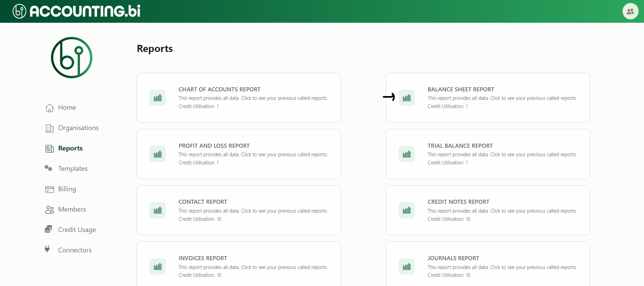644x286 pixels.
Task: Open CHART OF ACCOUNTS REPORT title
Action: 219,89
